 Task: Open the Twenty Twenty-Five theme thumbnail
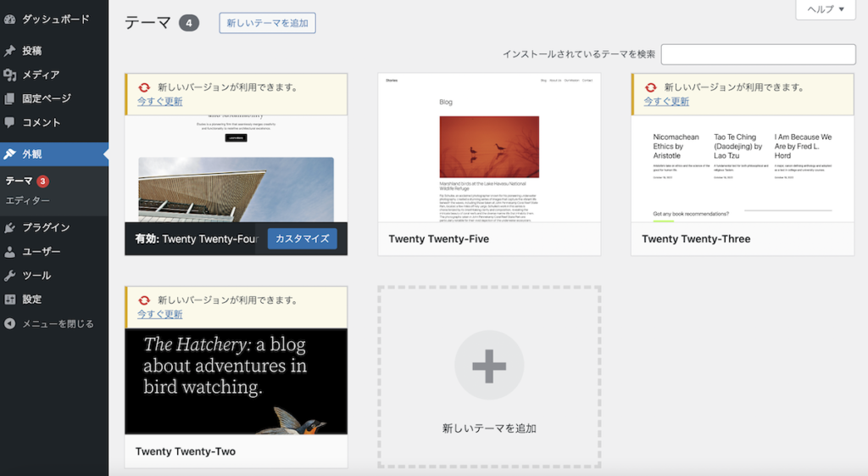tap(489, 148)
